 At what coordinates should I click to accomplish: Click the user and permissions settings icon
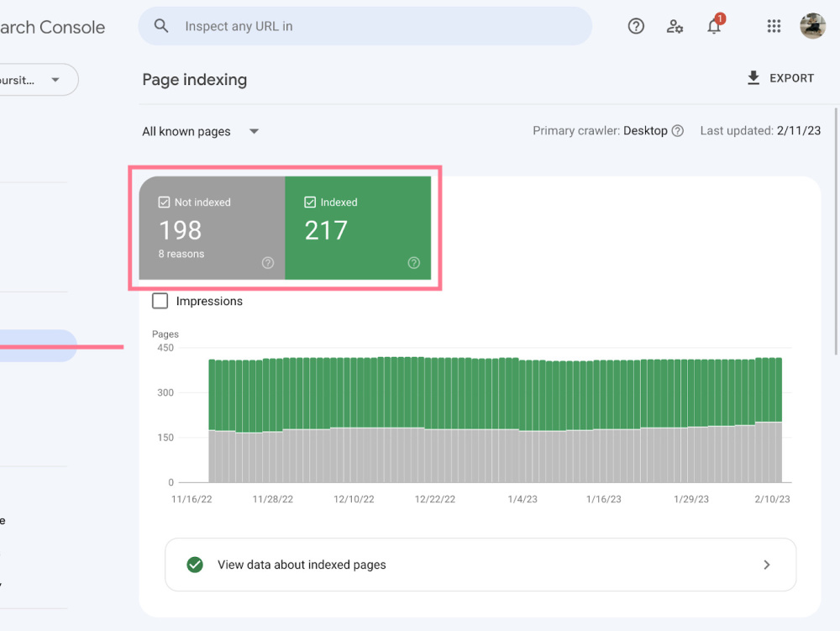pos(675,26)
